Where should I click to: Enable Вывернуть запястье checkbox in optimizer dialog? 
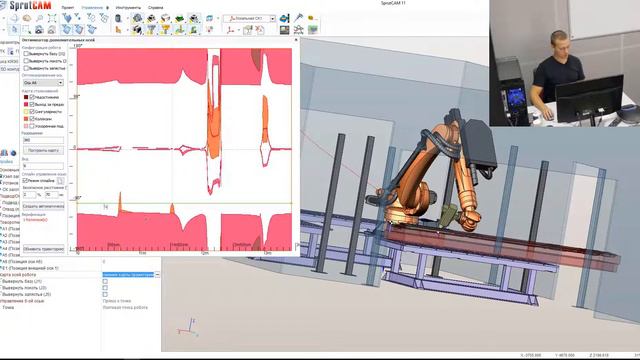click(x=27, y=68)
